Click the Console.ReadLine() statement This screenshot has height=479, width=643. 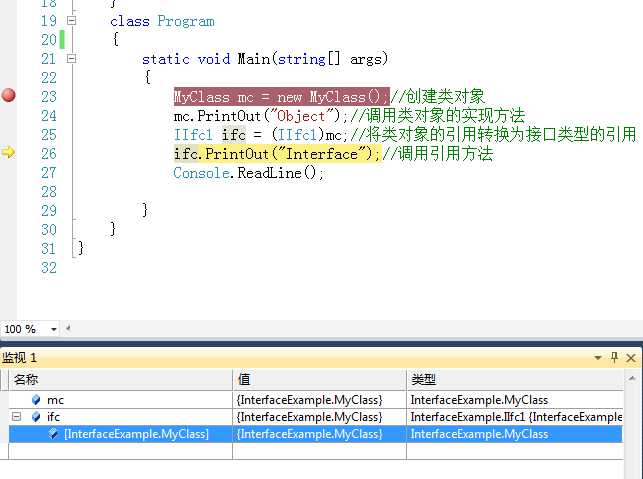(249, 173)
